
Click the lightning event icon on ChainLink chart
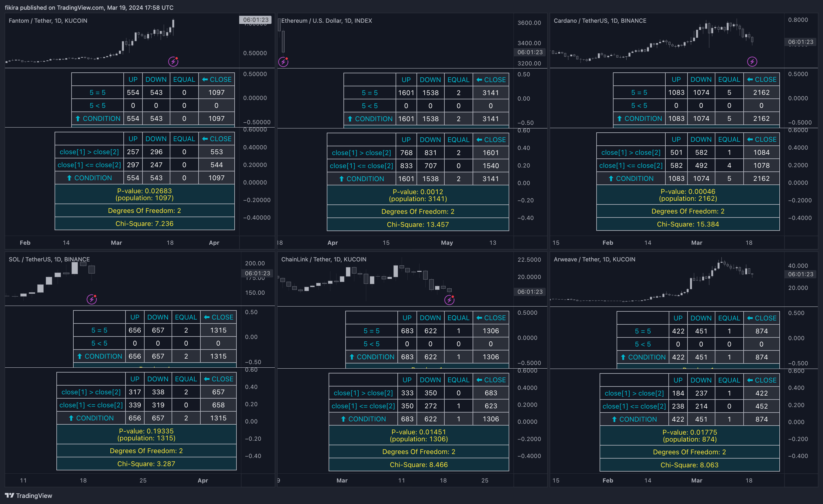click(x=449, y=300)
